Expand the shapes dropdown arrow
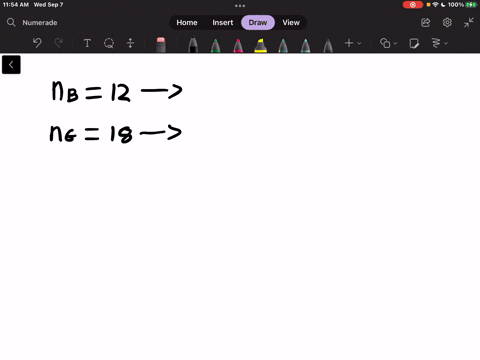The height and width of the screenshot is (360, 480). [x=395, y=43]
